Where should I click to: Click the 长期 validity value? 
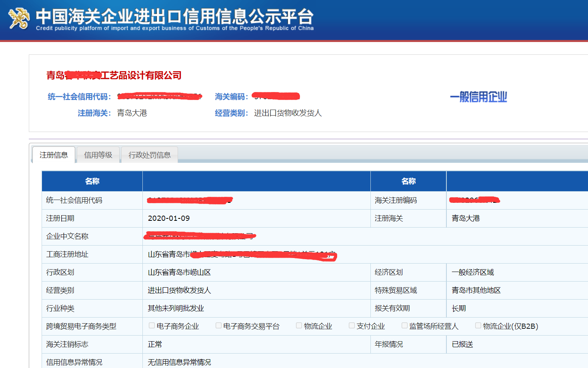coord(459,308)
